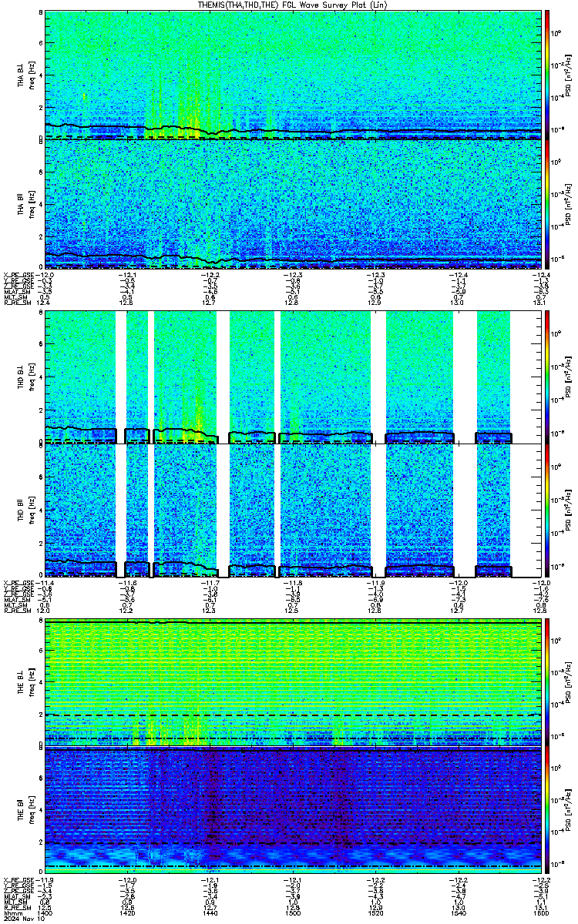Click the 'THA B⊥ freq [Hz]' axis label

27,74
